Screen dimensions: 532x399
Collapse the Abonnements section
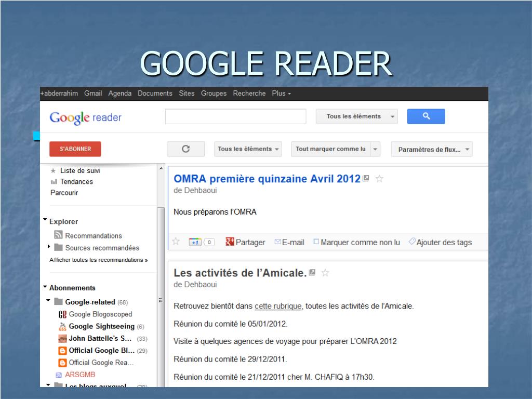tap(45, 287)
